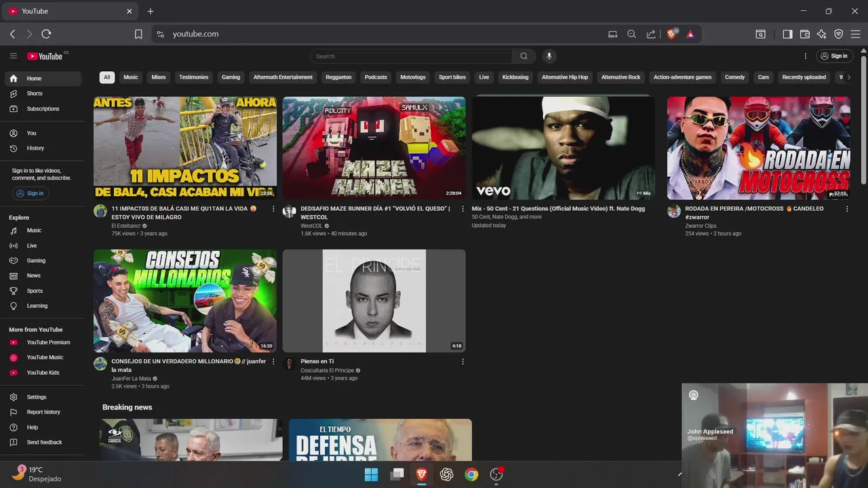Select the Kickboxing filter chip

515,77
